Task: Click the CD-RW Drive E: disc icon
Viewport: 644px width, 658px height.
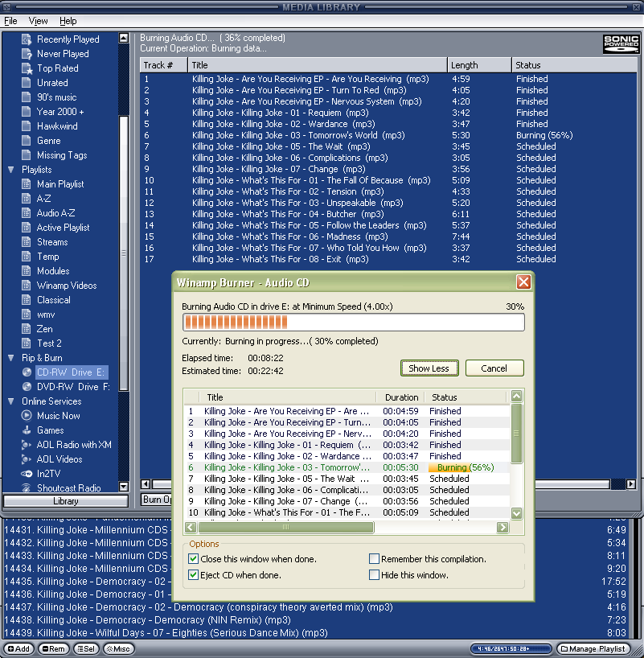Action: (27, 372)
